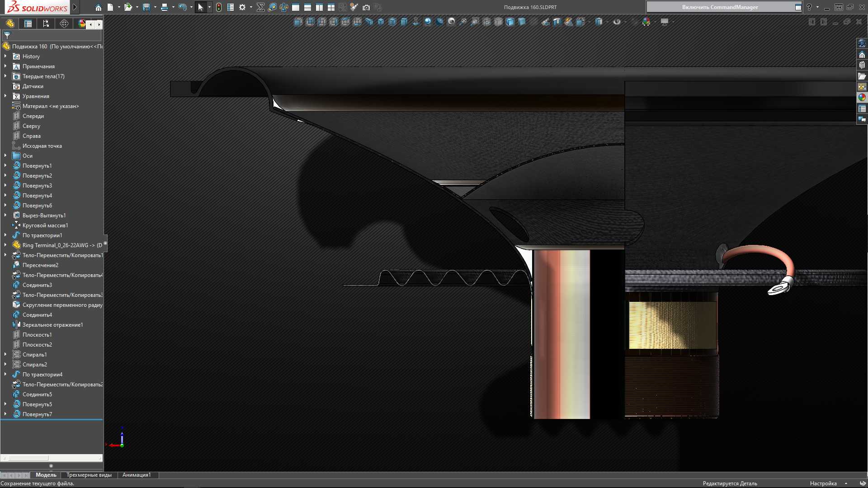This screenshot has width=868, height=488.
Task: Undo the last action
Action: point(182,7)
